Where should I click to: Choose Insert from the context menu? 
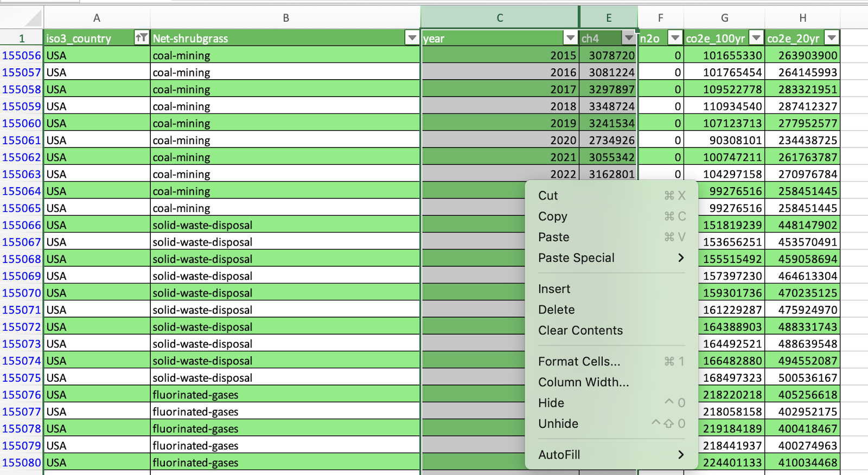(x=611, y=289)
